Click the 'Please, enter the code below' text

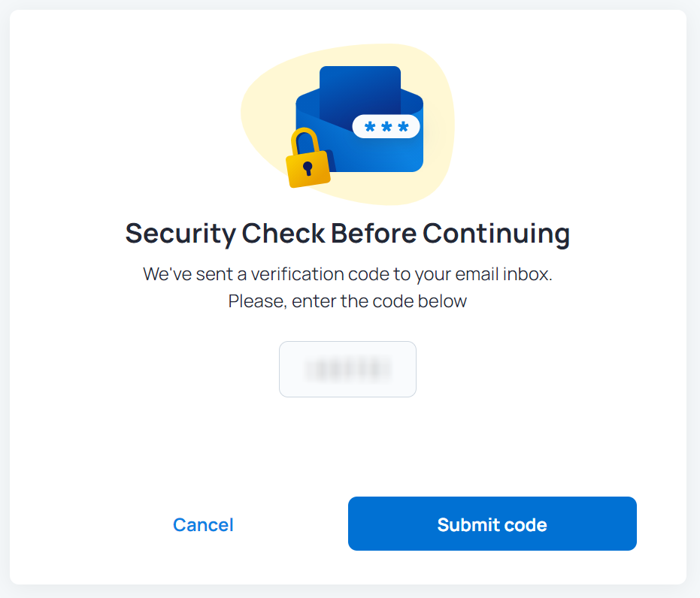click(347, 301)
